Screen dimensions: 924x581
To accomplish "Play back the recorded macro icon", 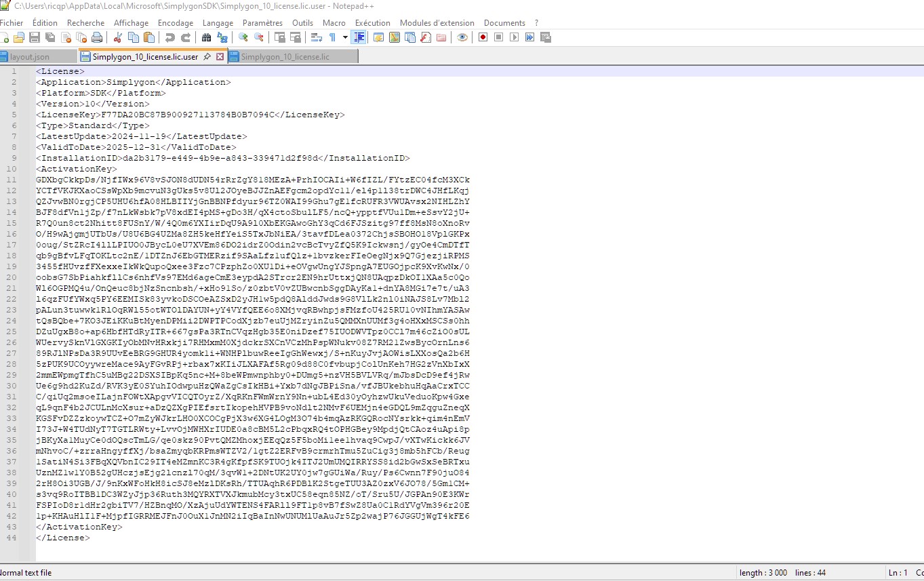I will [x=514, y=37].
